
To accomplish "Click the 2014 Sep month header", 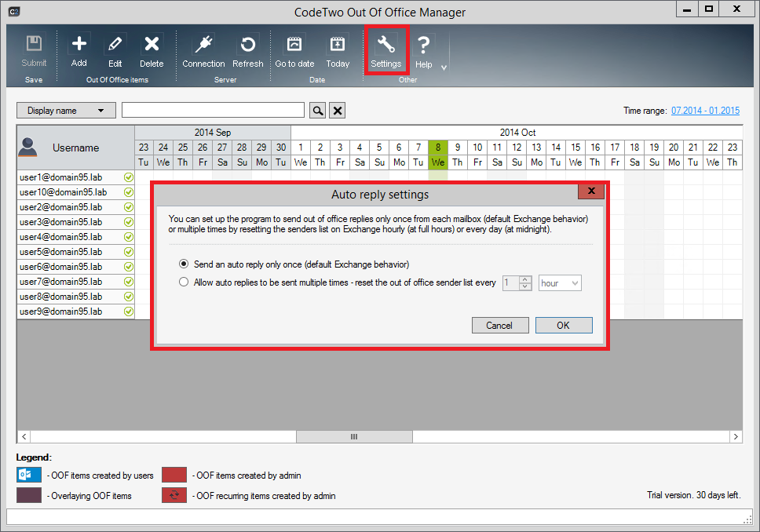I will (212, 133).
